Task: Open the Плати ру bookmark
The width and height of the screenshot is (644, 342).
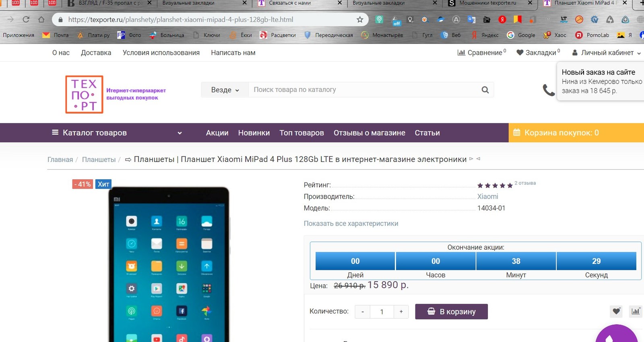Action: (x=93, y=35)
